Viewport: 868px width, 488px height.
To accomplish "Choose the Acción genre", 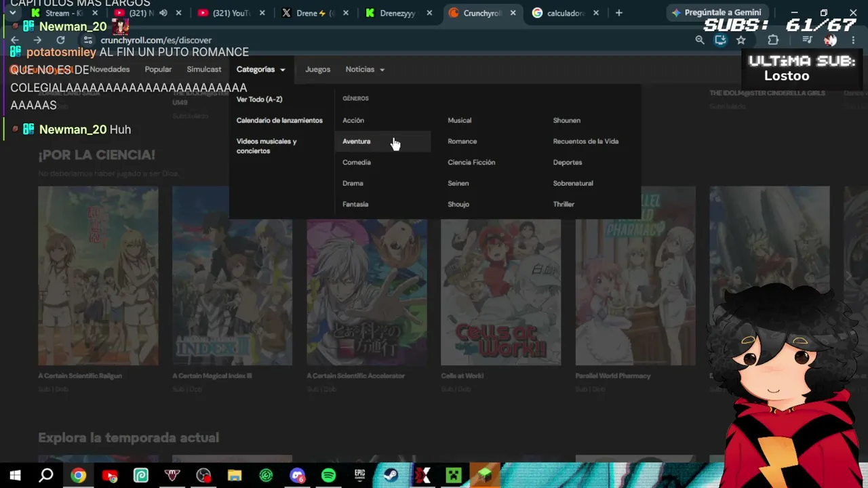I will point(353,120).
